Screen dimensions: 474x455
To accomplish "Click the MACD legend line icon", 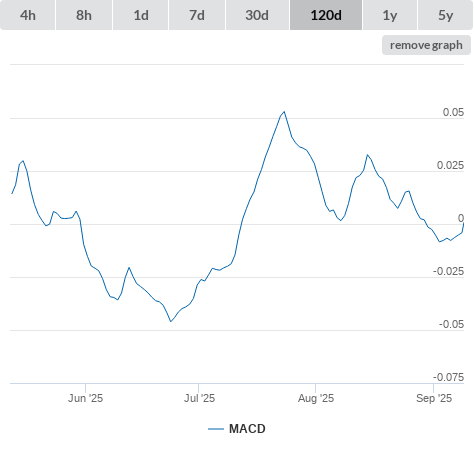I will tap(216, 429).
